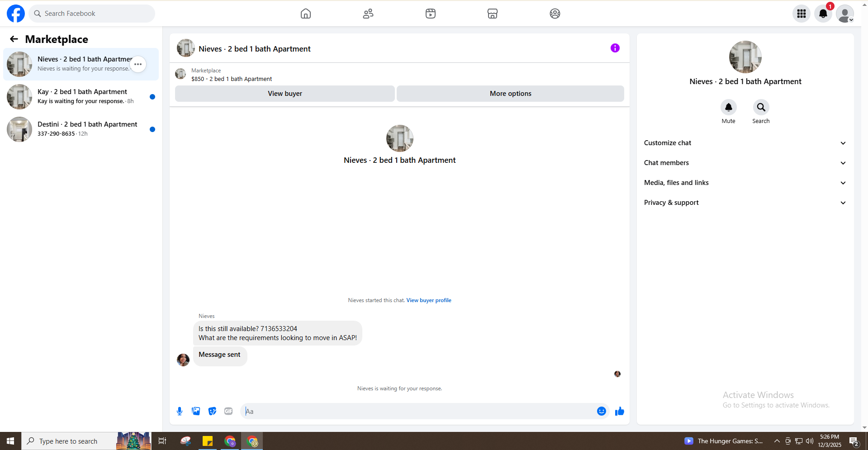The image size is (868, 450).
Task: Click the unread blue dot on Kay's chat
Action: 152,97
